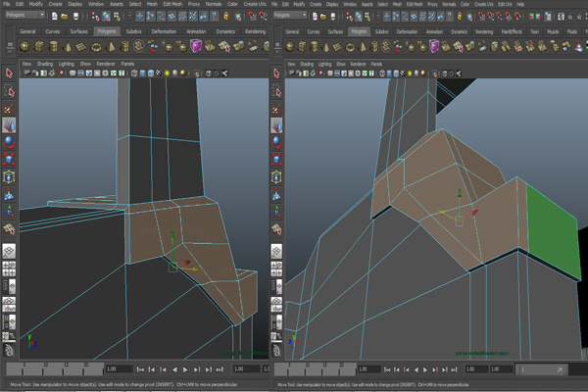
Task: Open shelf options arrow in left window
Action: click(x=10, y=52)
